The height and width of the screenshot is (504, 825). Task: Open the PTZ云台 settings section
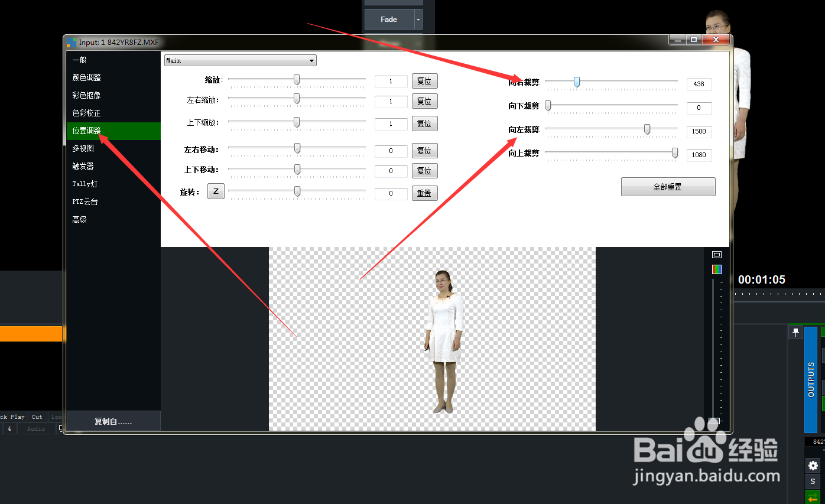(86, 201)
